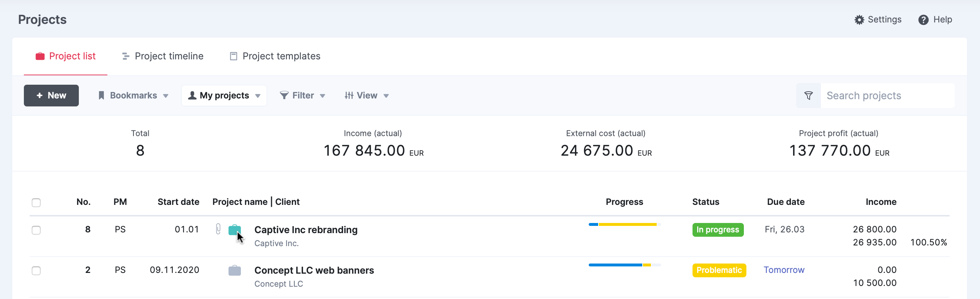Expand the Bookmarks dropdown
This screenshot has height=299, width=980.
[133, 96]
